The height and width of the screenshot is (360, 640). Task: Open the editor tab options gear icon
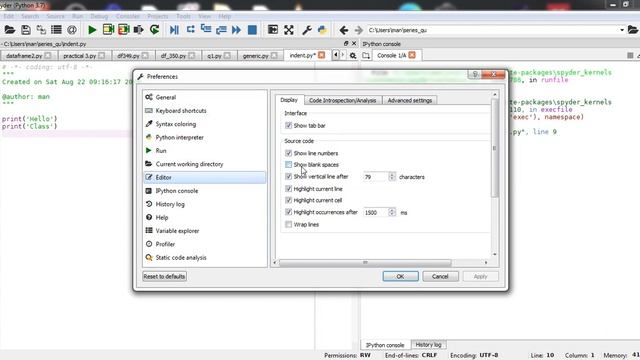(353, 55)
